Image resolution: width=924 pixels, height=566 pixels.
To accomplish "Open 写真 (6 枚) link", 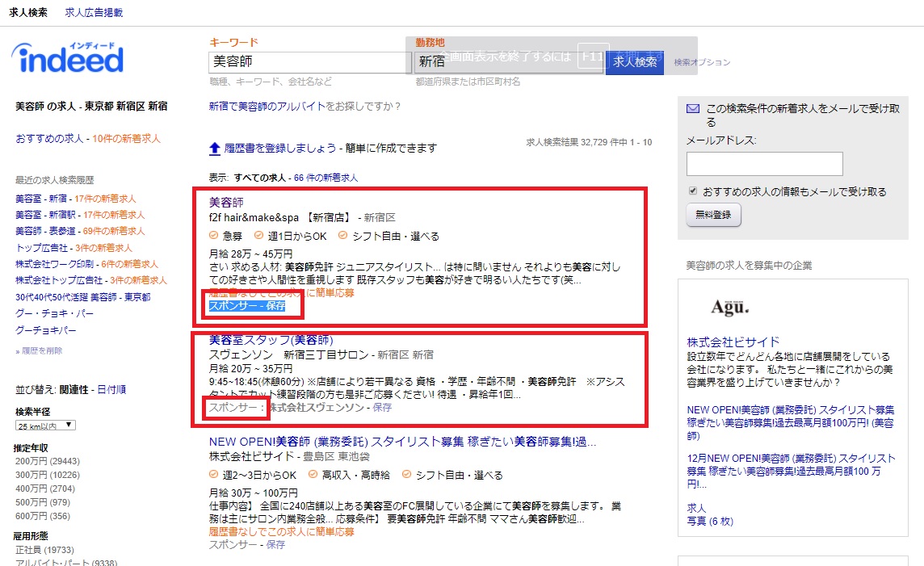I will 710,522.
